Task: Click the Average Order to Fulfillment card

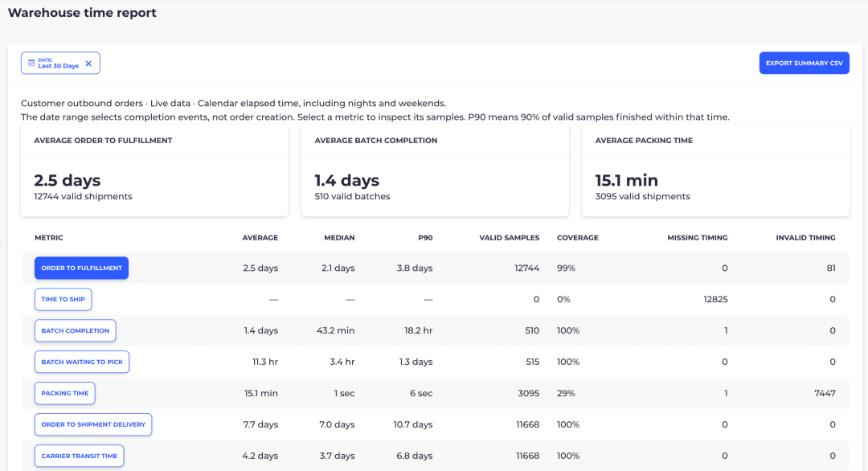Action: point(154,170)
